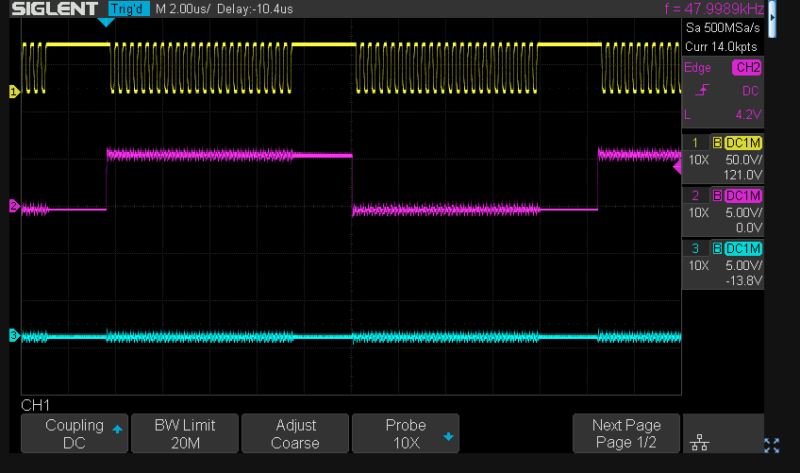
Task: Click the SIGLENT logo
Action: coord(54,10)
